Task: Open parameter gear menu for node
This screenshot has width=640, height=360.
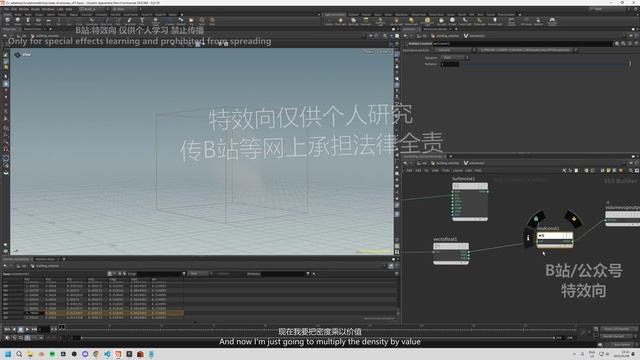Action: [x=617, y=43]
